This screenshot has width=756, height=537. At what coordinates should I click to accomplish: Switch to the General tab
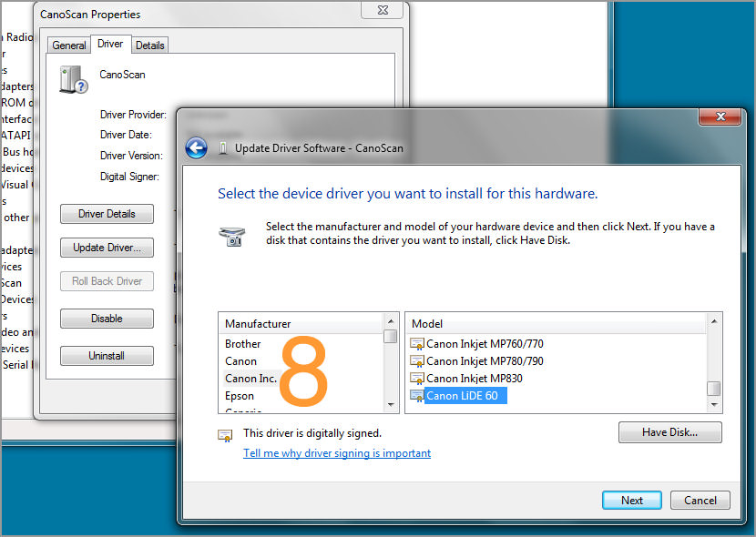coord(69,46)
